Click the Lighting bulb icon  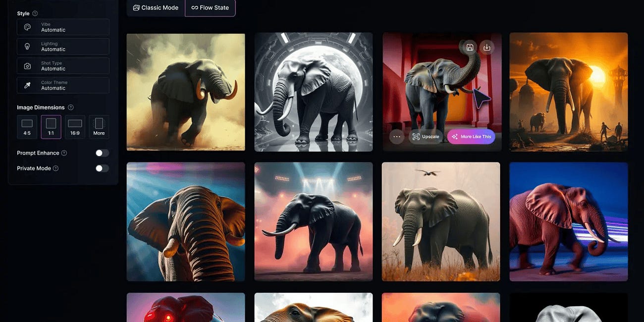tap(28, 47)
